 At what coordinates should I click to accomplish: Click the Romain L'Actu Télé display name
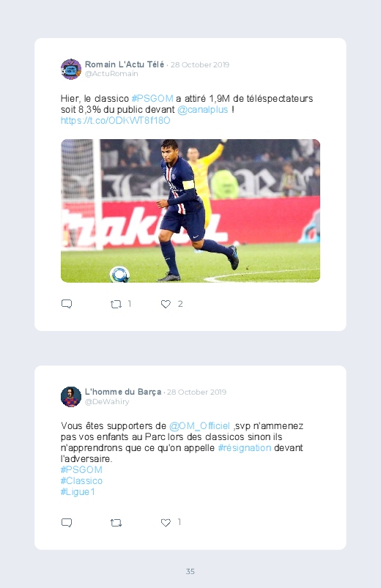(125, 64)
